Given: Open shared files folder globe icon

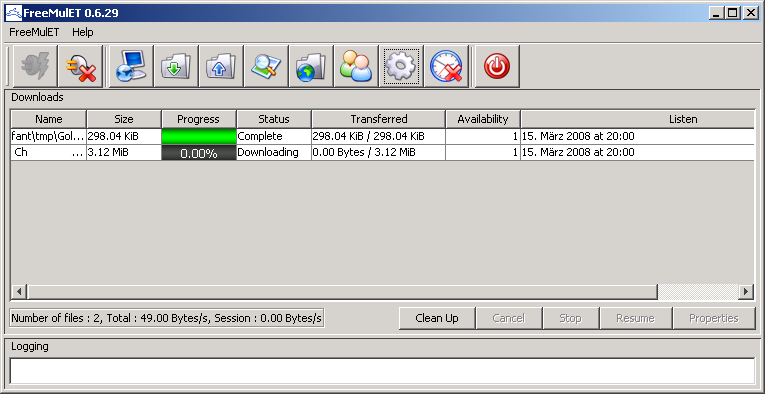Looking at the screenshot, I should click(311, 66).
